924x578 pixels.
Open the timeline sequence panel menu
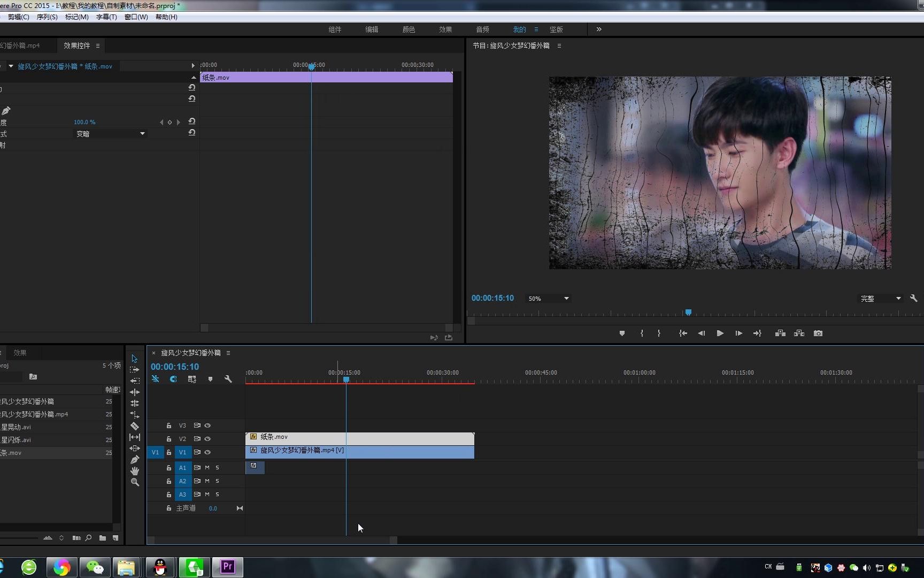click(x=228, y=353)
